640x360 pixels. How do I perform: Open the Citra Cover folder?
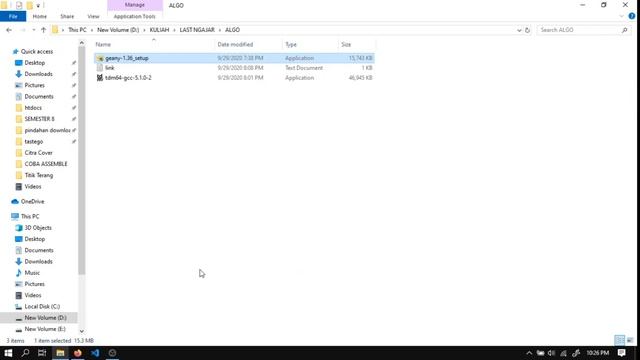coord(38,153)
